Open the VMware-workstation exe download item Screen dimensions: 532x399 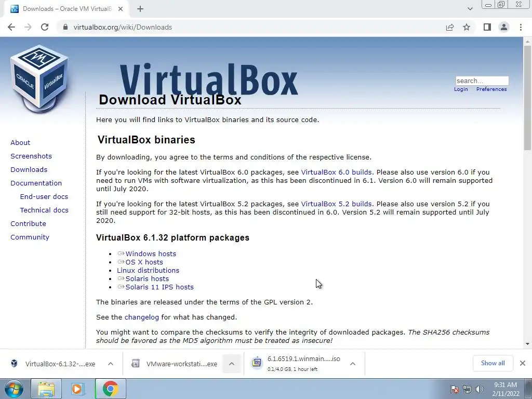181,364
